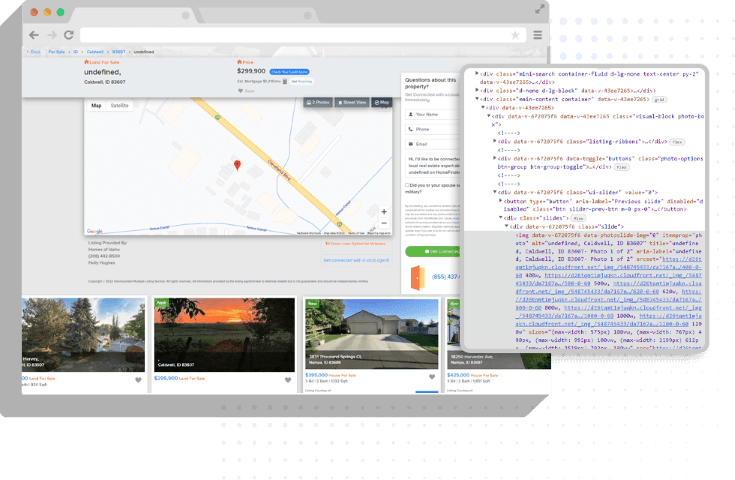735x480 pixels.
Task: Click Check Your Credit Score button
Action: coord(289,72)
